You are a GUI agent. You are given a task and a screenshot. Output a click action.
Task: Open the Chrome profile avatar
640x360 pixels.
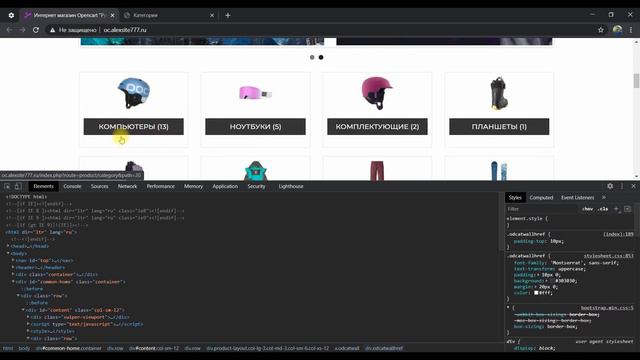tap(617, 30)
